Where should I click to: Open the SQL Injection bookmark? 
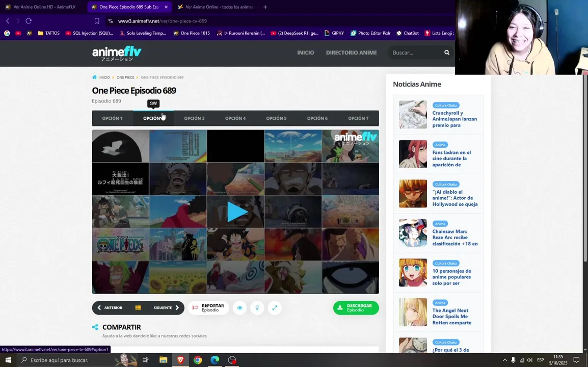tap(89, 33)
